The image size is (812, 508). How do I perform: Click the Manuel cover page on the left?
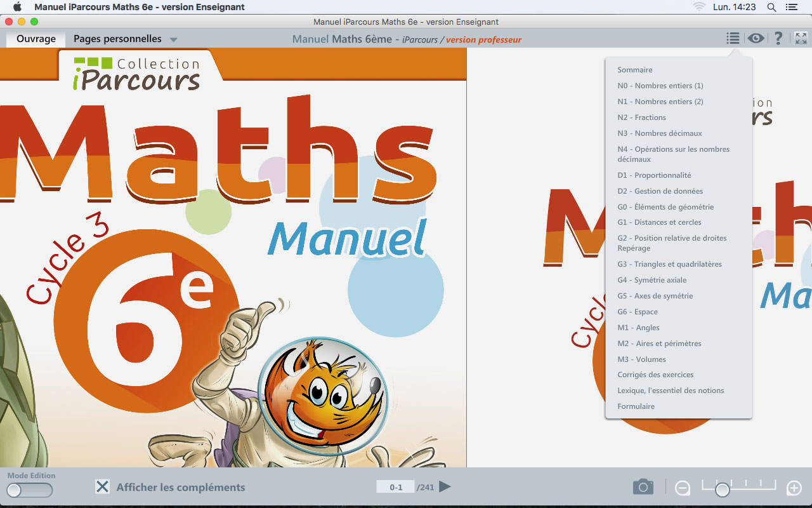tap(233, 258)
